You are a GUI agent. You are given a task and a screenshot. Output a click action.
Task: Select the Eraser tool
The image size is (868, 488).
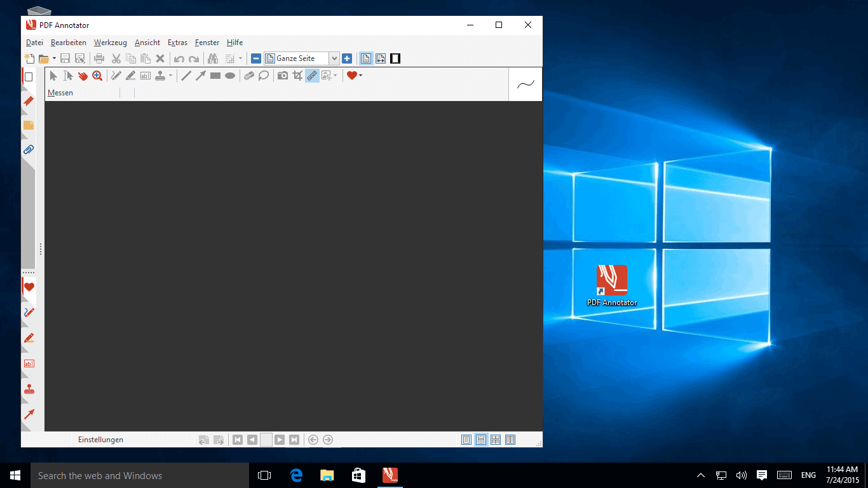tap(249, 76)
